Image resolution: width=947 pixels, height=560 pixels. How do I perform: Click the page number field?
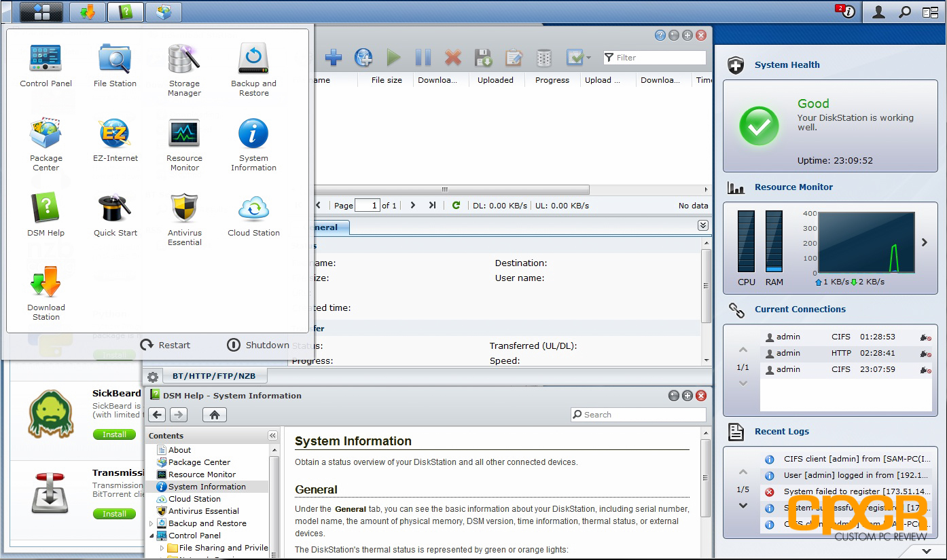click(367, 205)
